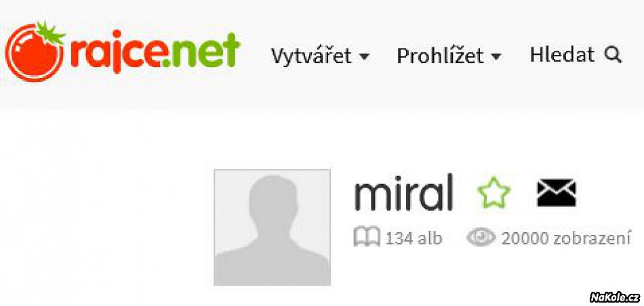The height and width of the screenshot is (306, 644).
Task: Click the red tomato logo icon
Action: (x=35, y=51)
